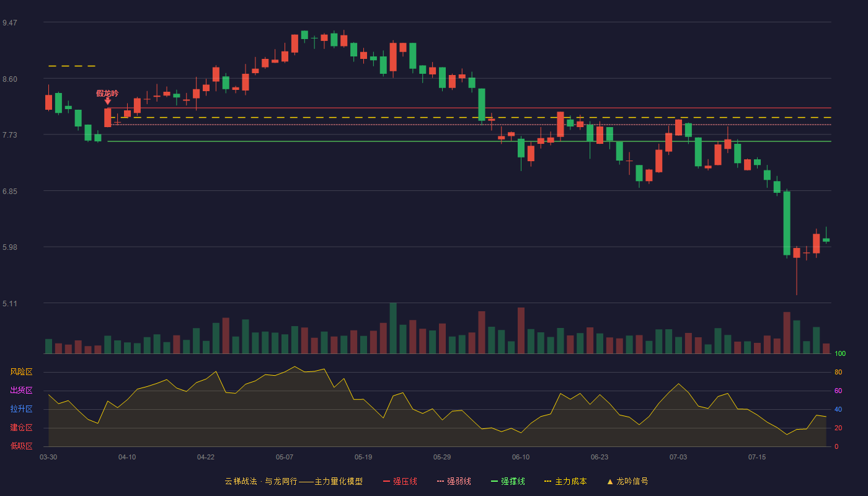Click the 80 indicator scale label
This screenshot has width=868, height=496.
(x=838, y=372)
